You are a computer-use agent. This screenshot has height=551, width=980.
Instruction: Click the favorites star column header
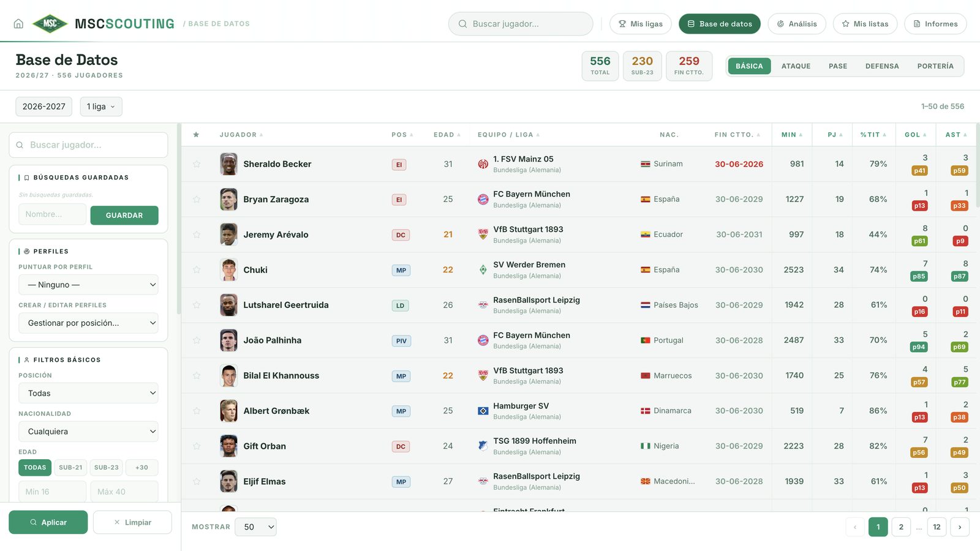196,135
